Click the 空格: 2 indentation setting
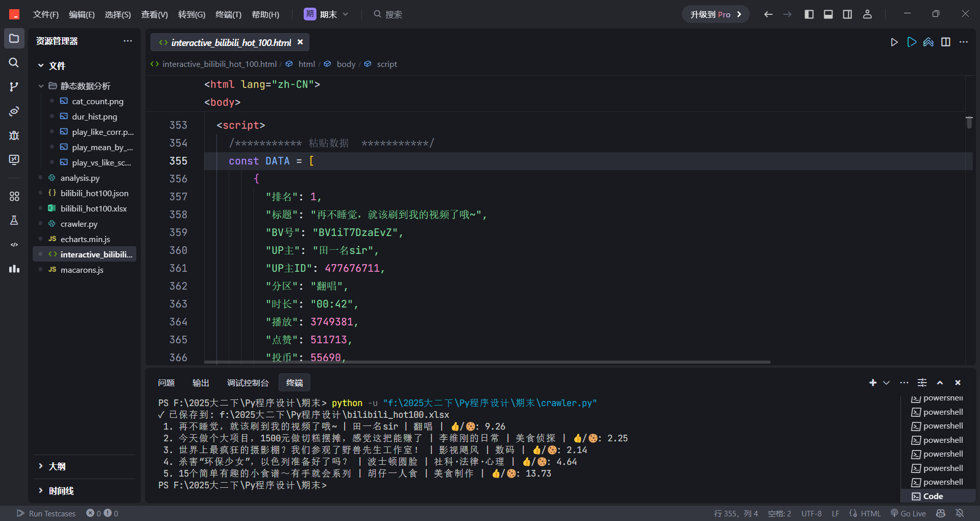The image size is (980, 521). [x=779, y=513]
